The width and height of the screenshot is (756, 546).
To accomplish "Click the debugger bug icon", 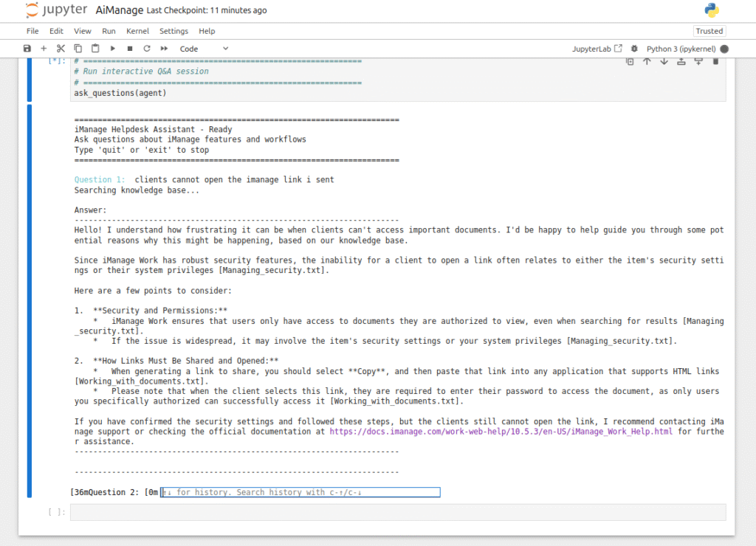I will [634, 49].
